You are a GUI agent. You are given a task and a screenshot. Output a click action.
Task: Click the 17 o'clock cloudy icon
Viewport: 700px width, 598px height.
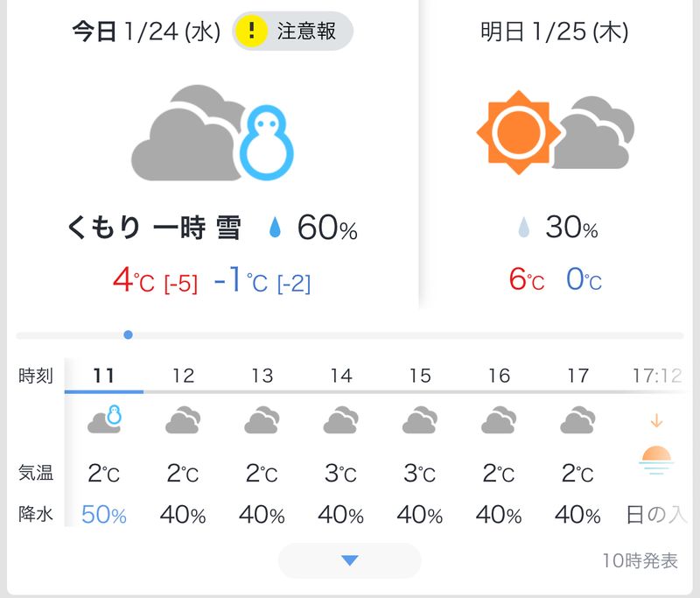577,421
